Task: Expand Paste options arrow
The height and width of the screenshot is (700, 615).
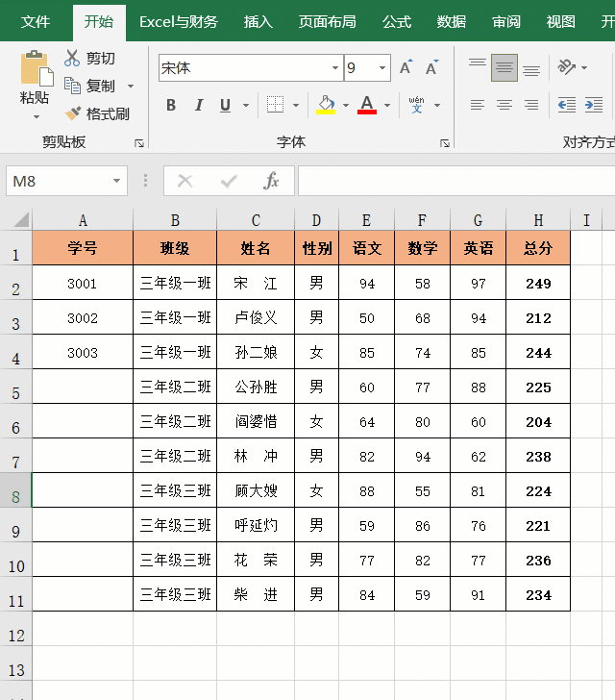Action: pyautogui.click(x=37, y=117)
